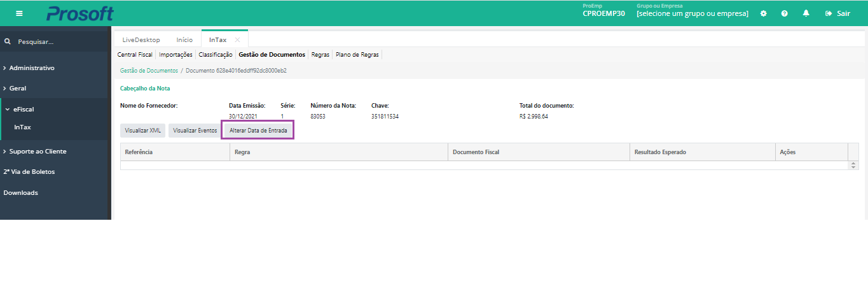868x293 pixels.
Task: Click the grid scrollbar arrows
Action: coord(853,166)
